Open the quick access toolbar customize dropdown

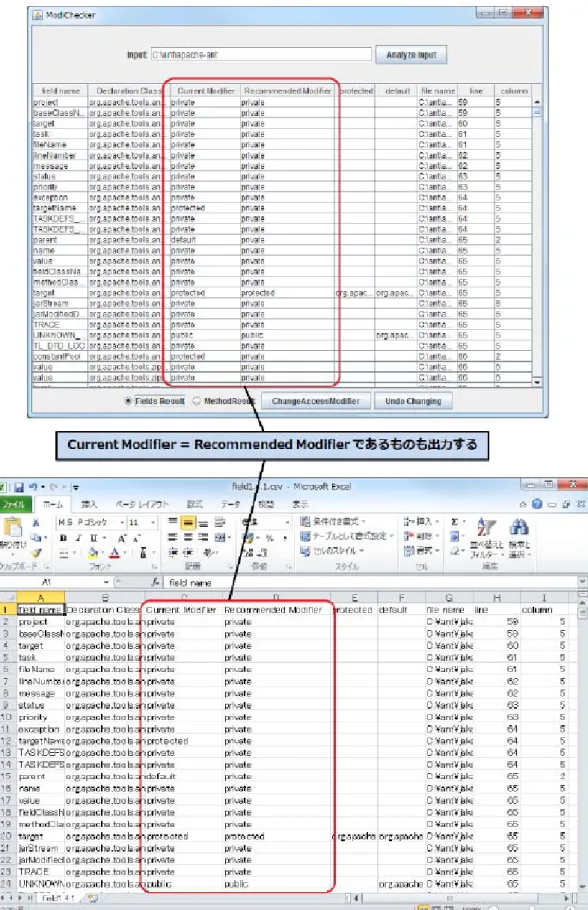point(75,488)
